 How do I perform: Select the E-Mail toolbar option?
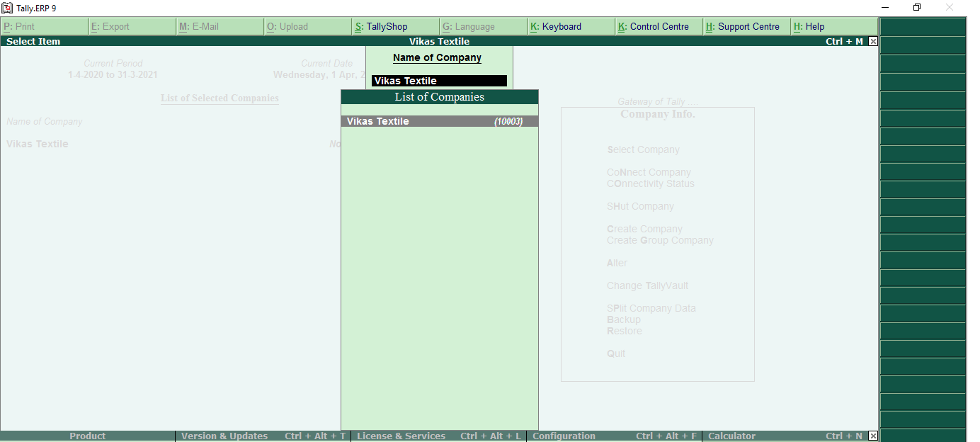pos(220,27)
